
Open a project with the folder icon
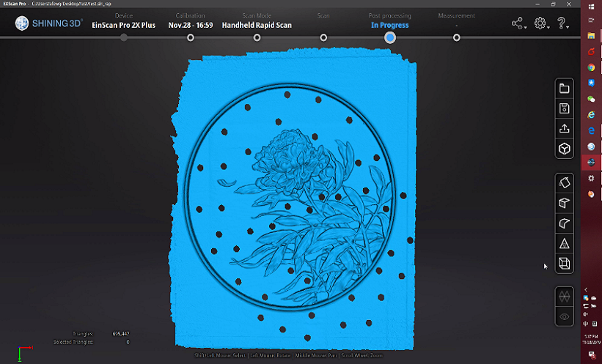coord(564,89)
